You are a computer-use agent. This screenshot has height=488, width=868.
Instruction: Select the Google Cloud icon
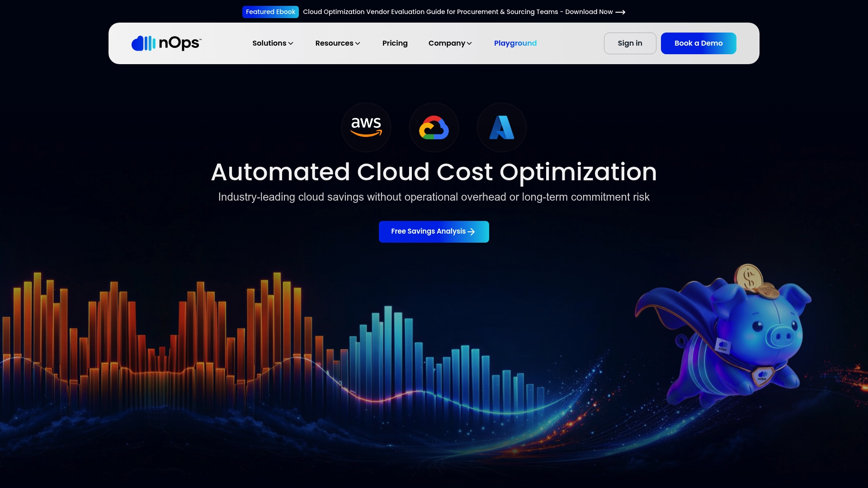point(434,127)
